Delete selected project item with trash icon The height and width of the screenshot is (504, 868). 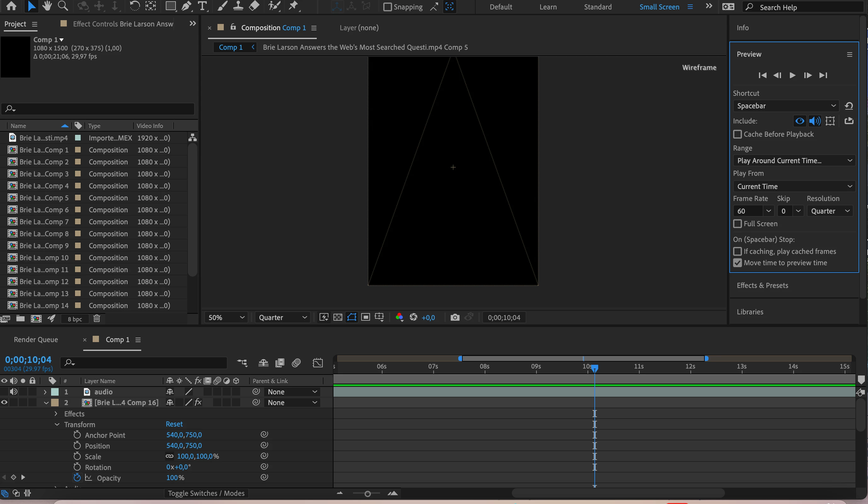[97, 318]
